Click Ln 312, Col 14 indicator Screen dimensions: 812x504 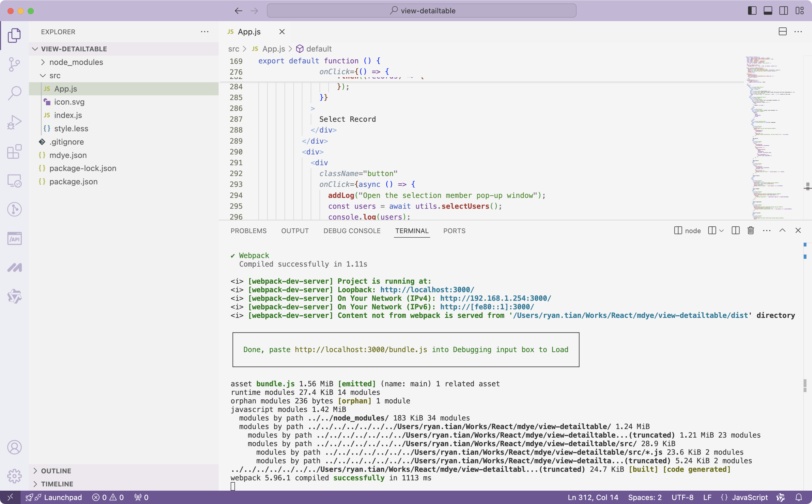click(593, 497)
